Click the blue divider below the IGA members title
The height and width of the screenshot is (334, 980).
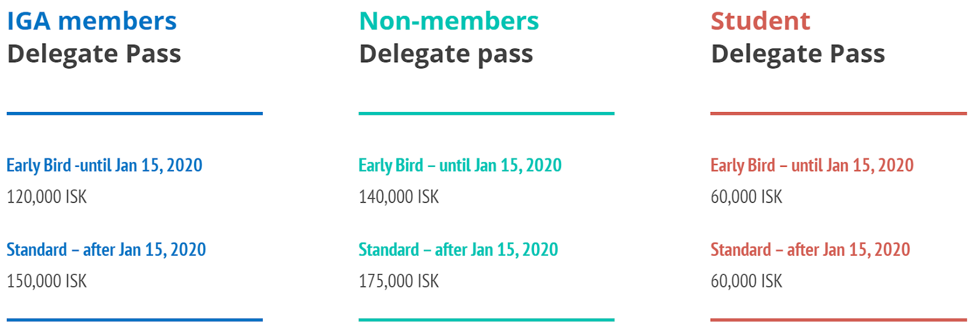(x=135, y=113)
